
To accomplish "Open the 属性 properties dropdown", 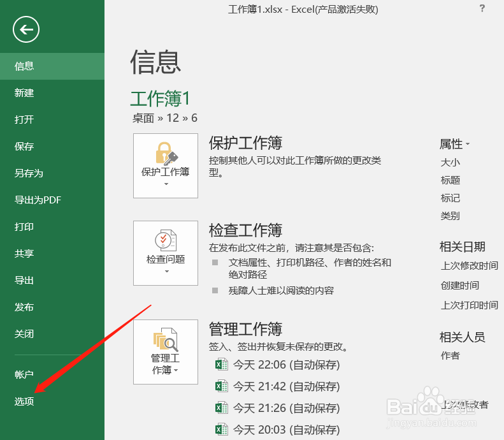I will point(454,143).
